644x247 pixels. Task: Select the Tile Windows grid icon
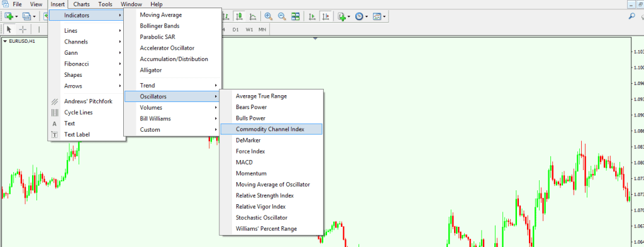296,16
